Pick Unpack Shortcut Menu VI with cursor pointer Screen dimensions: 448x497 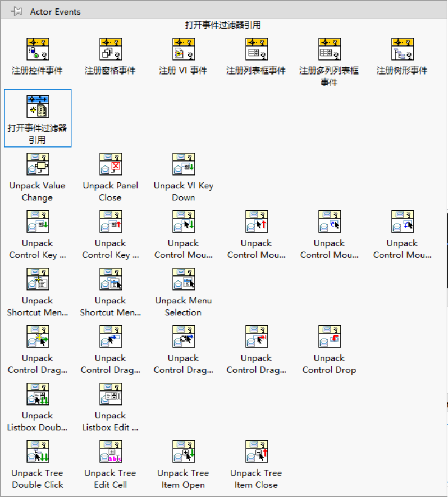point(111,279)
